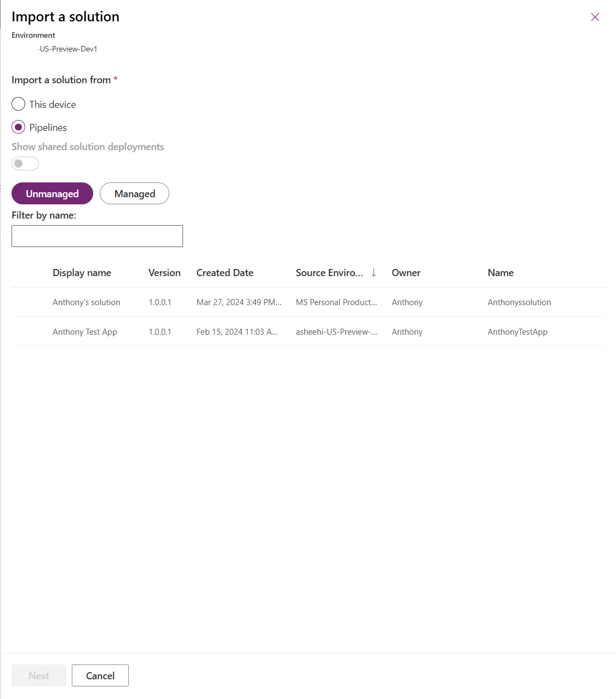This screenshot has width=616, height=699.
Task: Click the AnthonyTestApp name cell
Action: (517, 332)
